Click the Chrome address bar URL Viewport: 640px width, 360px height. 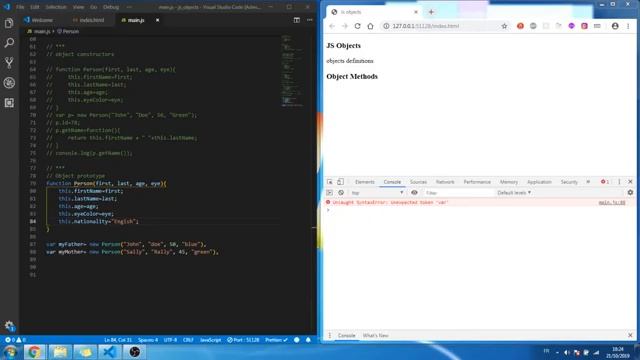click(426, 26)
